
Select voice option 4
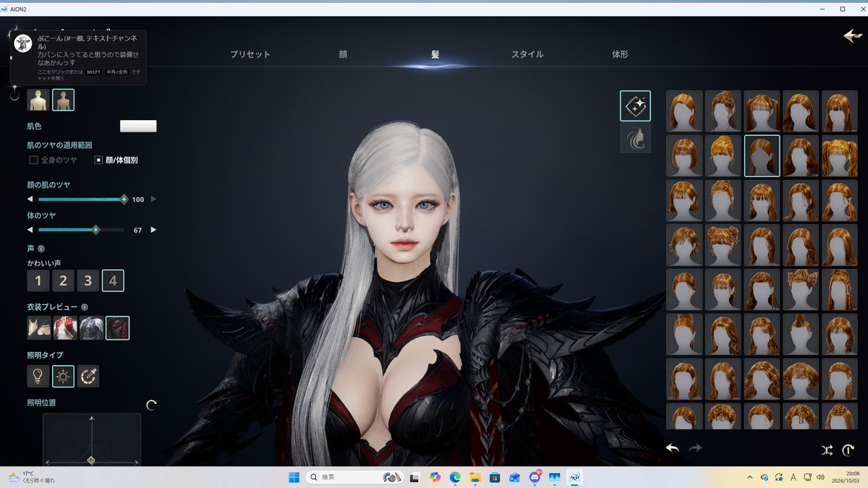113,281
